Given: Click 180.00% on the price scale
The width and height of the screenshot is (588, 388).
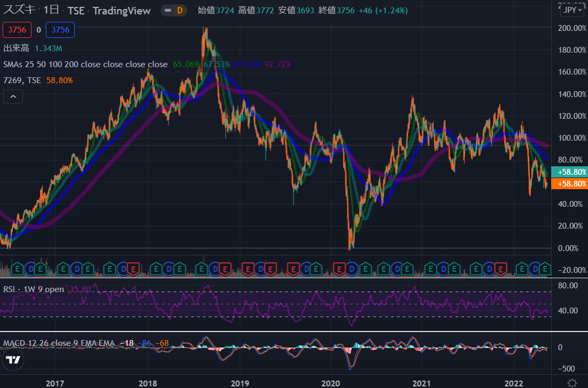Looking at the screenshot, I should [x=572, y=50].
